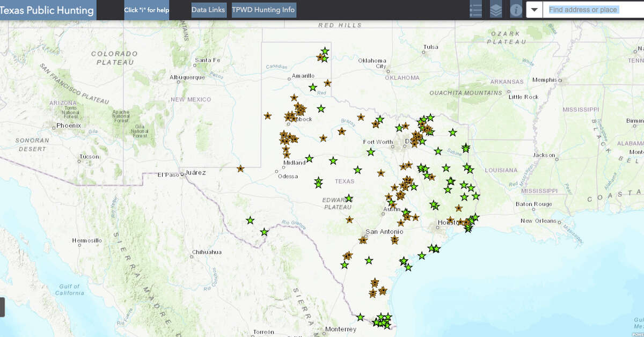This screenshot has height=337, width=644.
Task: Open the TPWD Hunting Info menu
Action: point(264,10)
